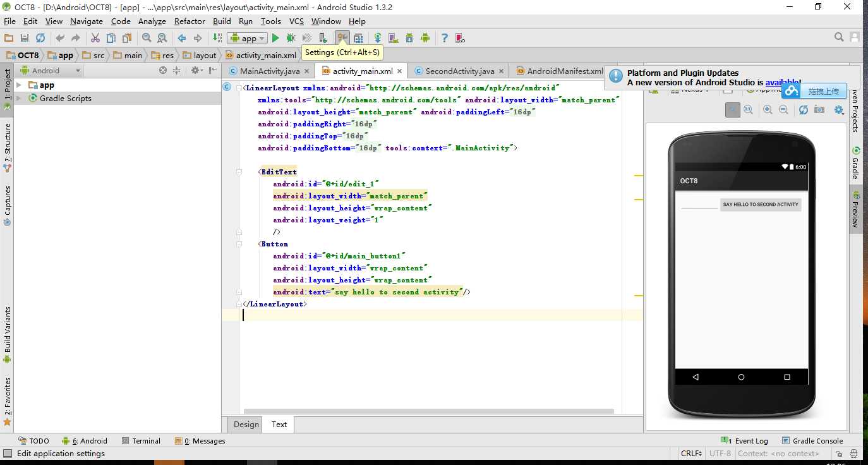868x465 pixels.
Task: Toggle the 2: Favorites tool window
Action: tap(7, 401)
